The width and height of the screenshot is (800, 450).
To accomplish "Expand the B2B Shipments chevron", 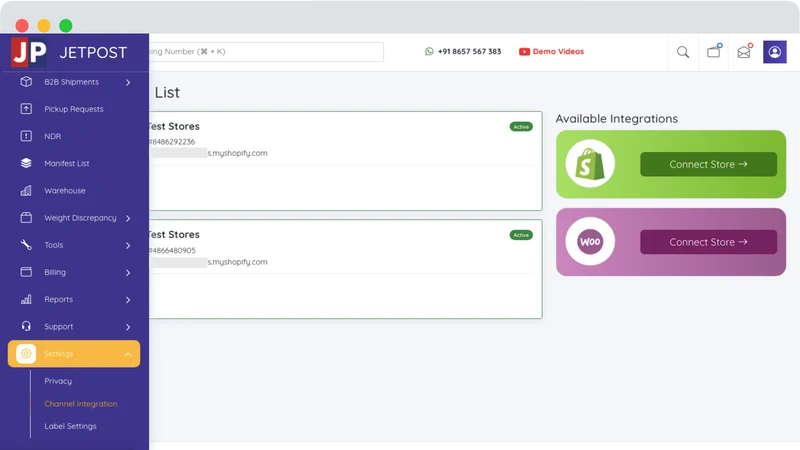I will pyautogui.click(x=128, y=82).
